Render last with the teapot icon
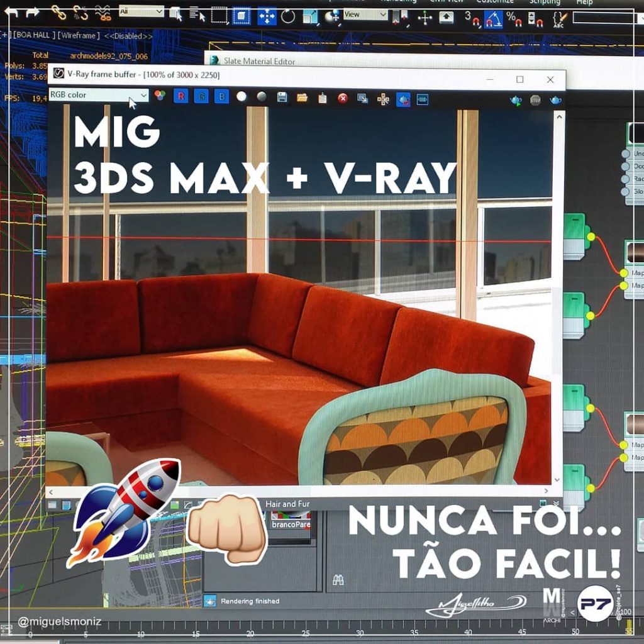644x644 pixels. click(x=555, y=100)
